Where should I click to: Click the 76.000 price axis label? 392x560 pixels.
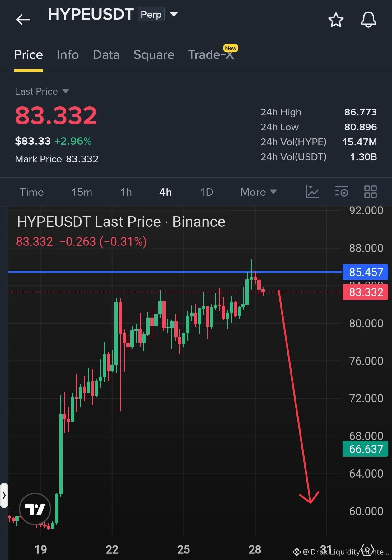(x=366, y=361)
